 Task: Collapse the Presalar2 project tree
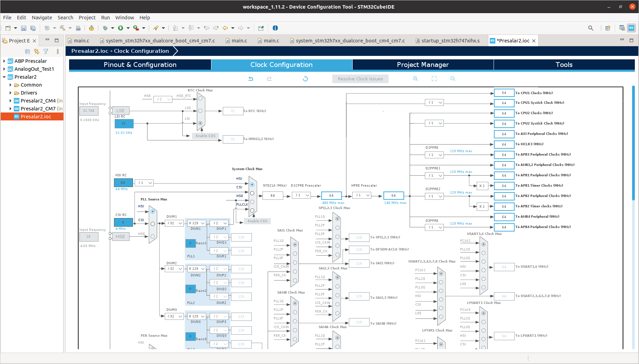click(4, 77)
